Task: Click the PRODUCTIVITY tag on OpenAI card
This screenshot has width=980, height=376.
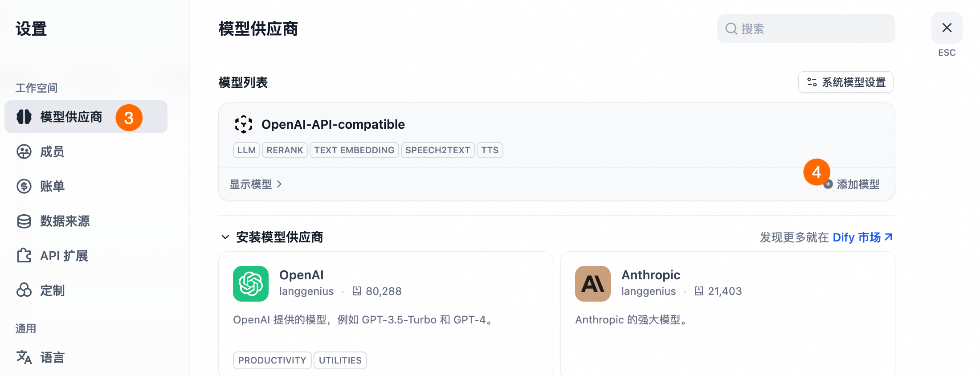Action: point(272,360)
